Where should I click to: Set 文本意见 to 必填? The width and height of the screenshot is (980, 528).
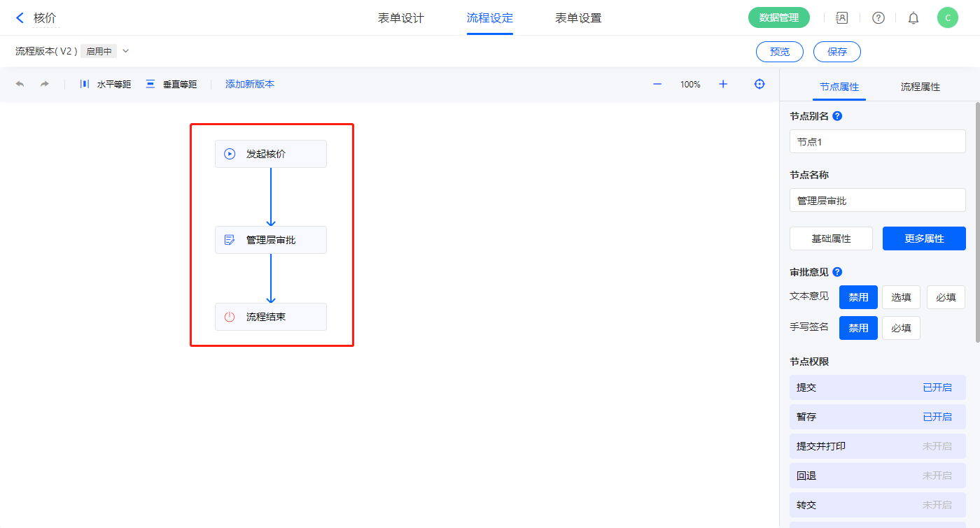[x=946, y=297]
